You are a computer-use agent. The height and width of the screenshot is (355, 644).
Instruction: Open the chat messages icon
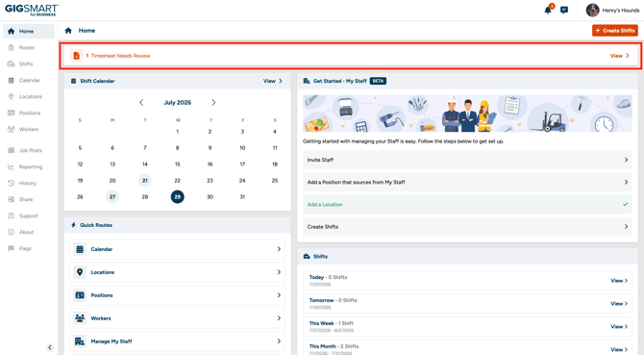click(x=564, y=11)
